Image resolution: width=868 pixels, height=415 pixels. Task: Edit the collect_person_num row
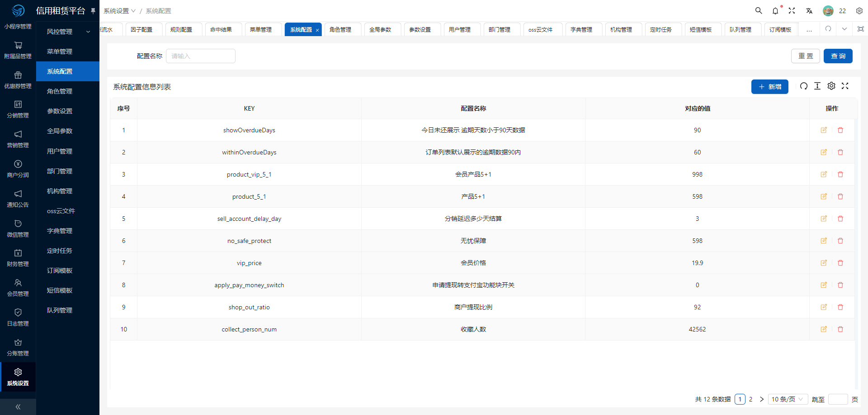pos(824,329)
